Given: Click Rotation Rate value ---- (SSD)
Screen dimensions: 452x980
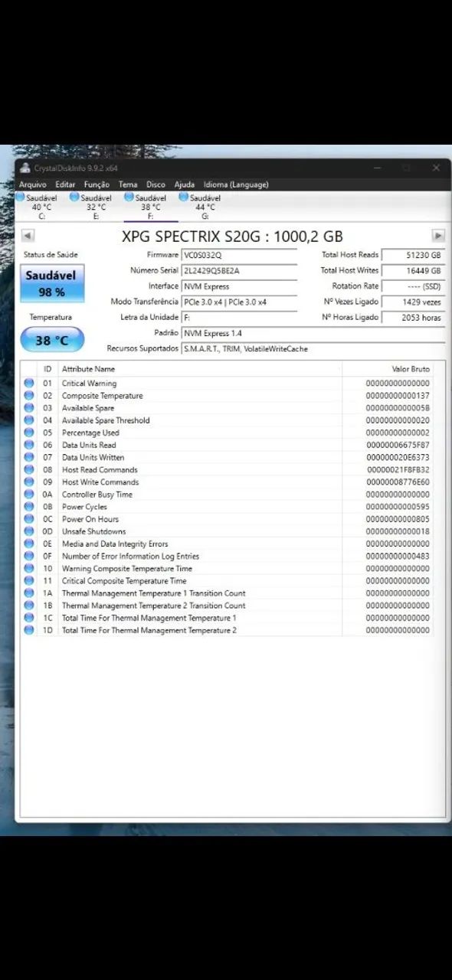Looking at the screenshot, I should tap(413, 286).
